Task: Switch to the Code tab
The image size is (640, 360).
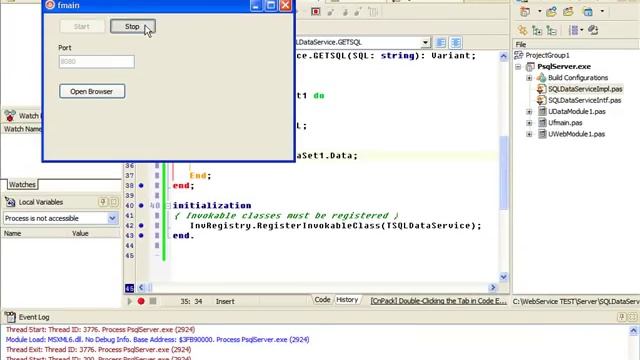Action: [x=322, y=300]
